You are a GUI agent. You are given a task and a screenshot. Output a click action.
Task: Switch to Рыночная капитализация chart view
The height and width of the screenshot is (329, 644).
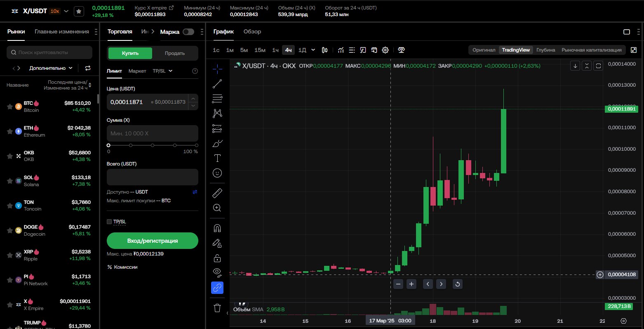tap(592, 50)
